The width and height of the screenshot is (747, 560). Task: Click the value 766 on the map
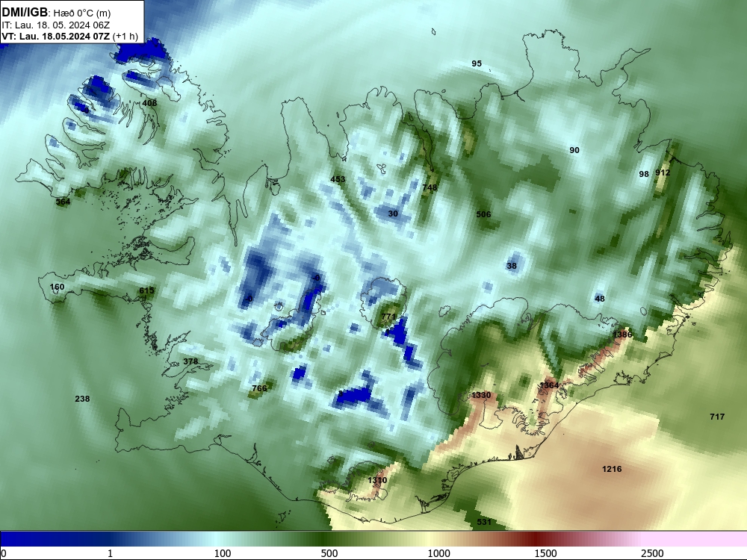pyautogui.click(x=259, y=388)
